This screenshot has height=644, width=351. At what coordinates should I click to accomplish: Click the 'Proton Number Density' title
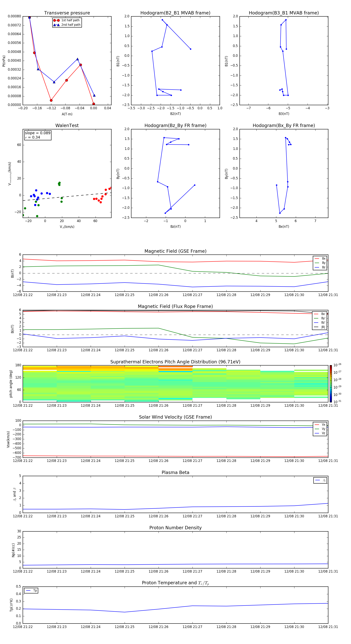175,528
